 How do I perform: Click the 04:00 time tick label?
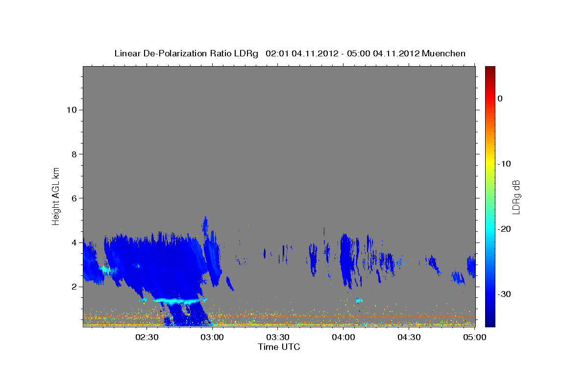[x=343, y=337]
